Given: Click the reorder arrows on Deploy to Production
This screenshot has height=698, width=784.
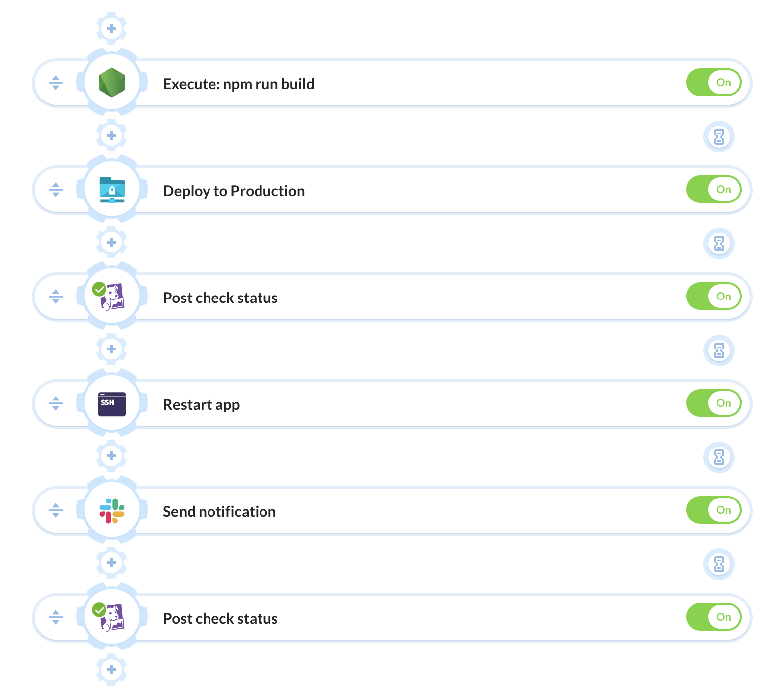Looking at the screenshot, I should (56, 190).
